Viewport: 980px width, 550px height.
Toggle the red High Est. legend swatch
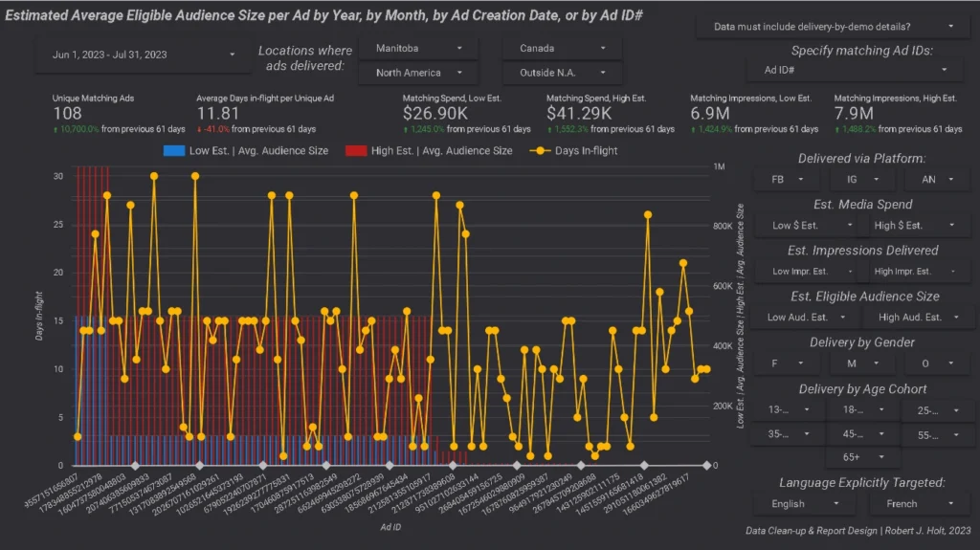coord(356,151)
